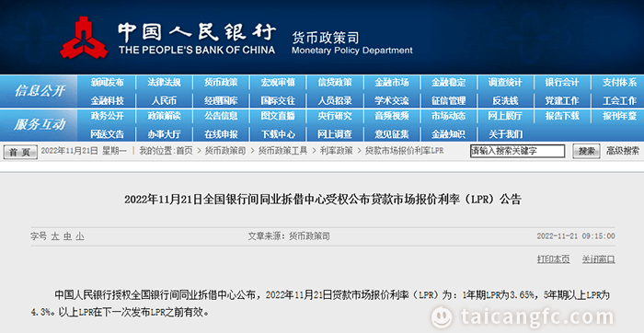Navigate to 金融市场

click(x=392, y=83)
